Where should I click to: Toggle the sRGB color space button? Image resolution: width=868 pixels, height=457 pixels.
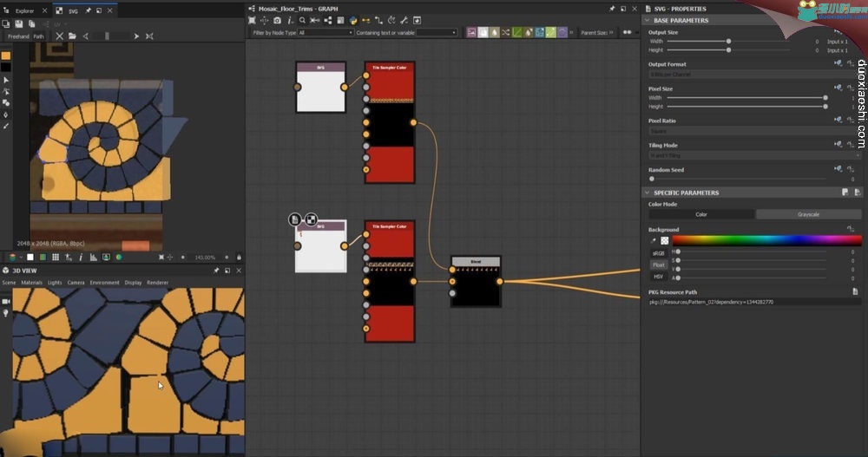click(658, 253)
